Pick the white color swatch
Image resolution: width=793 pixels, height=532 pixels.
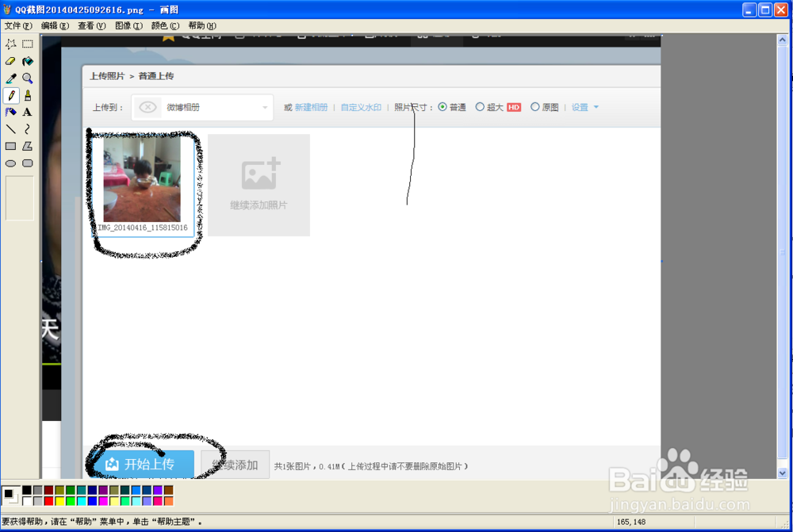point(27,500)
